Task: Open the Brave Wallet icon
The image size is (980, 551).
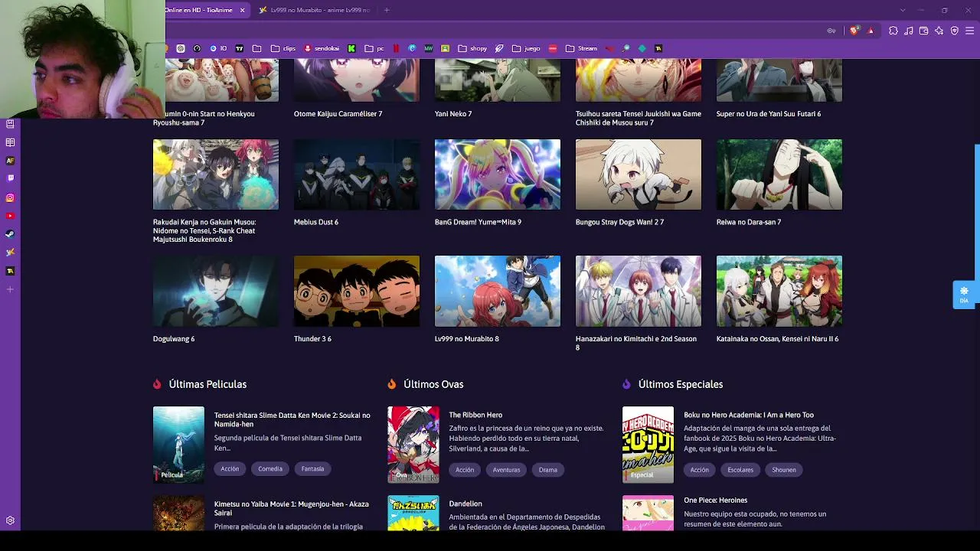Action: click(x=923, y=31)
